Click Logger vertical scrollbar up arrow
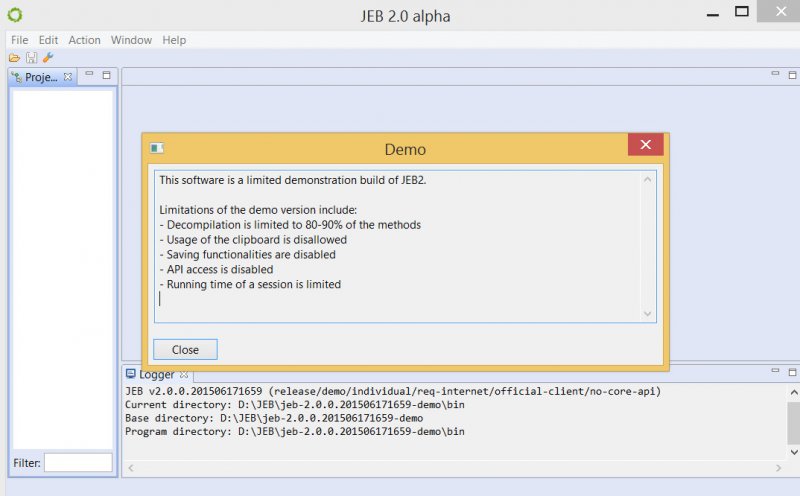Image resolution: width=800 pixels, height=496 pixels. click(794, 392)
